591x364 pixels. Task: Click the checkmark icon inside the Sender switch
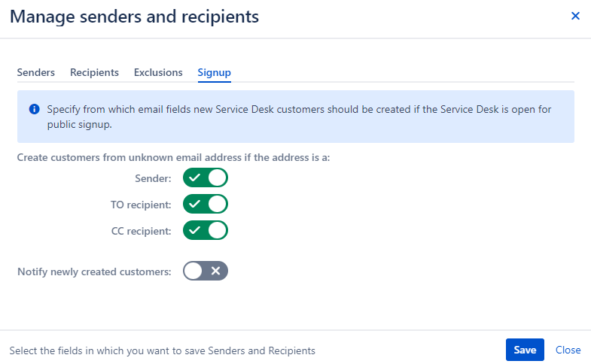tap(194, 177)
